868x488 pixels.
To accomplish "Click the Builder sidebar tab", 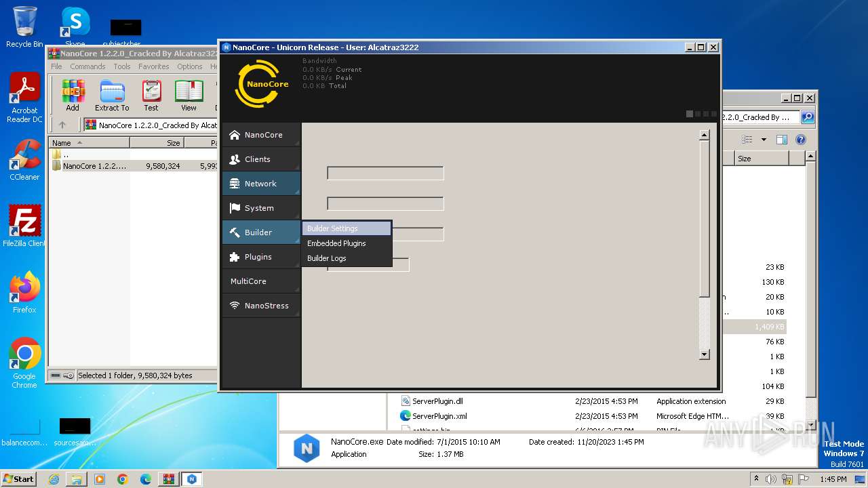I will pyautogui.click(x=261, y=232).
